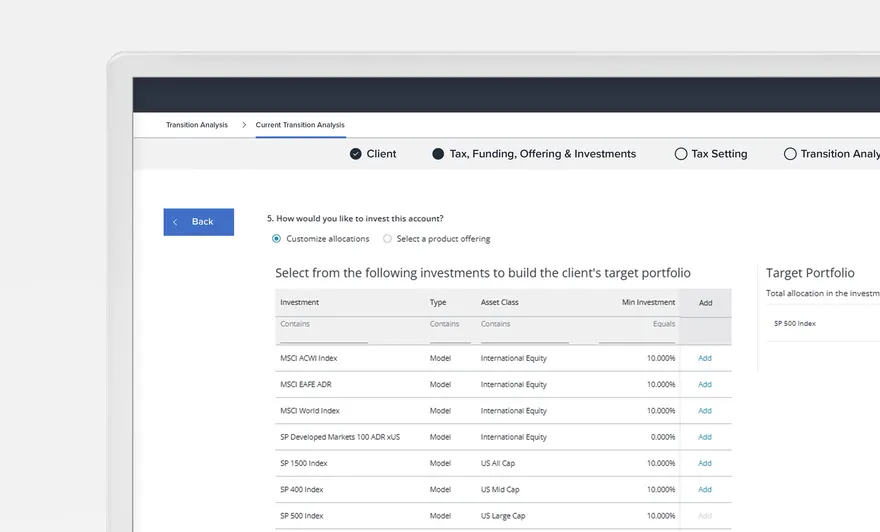The image size is (880, 532).
Task: Sort by the Min Investment column header
Action: [648, 302]
